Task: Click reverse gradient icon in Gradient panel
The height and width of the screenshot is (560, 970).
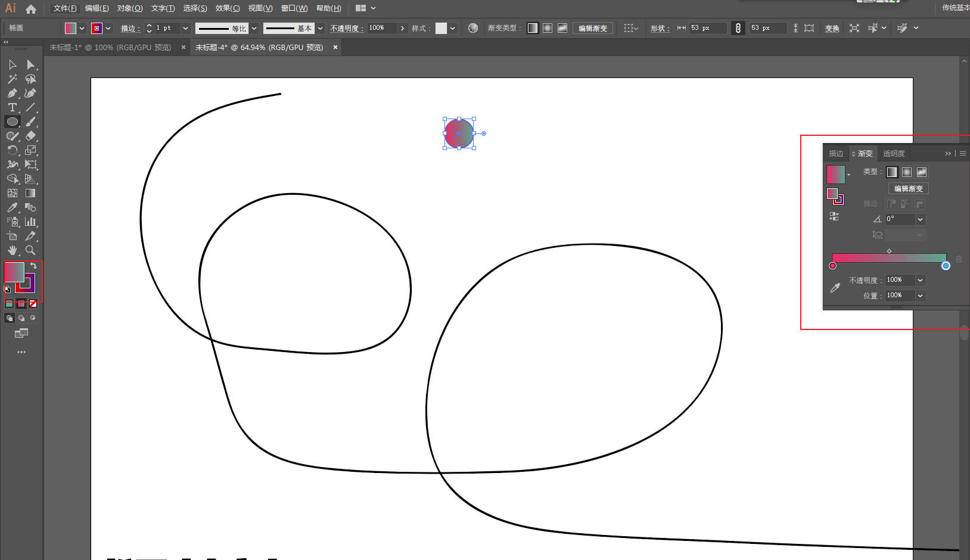Action: pos(834,216)
